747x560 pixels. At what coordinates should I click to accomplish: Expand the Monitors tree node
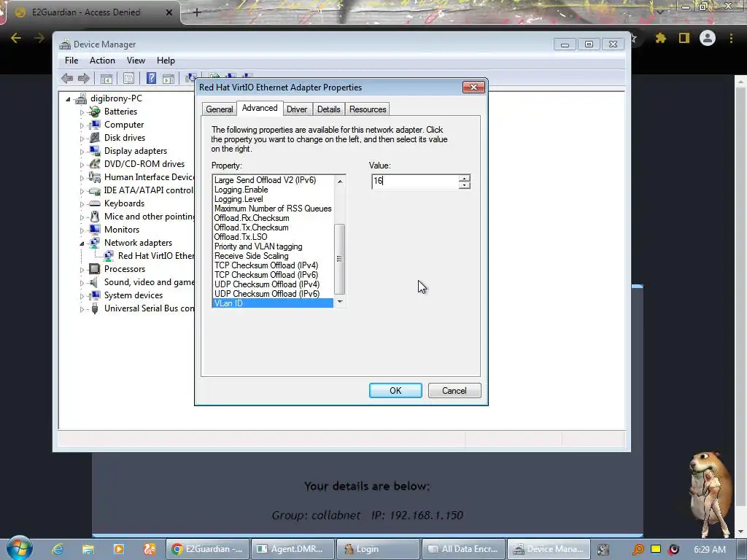point(82,230)
